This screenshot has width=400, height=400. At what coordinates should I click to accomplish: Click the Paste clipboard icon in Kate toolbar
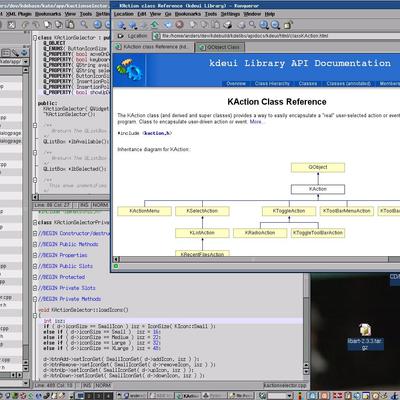pos(70,25)
